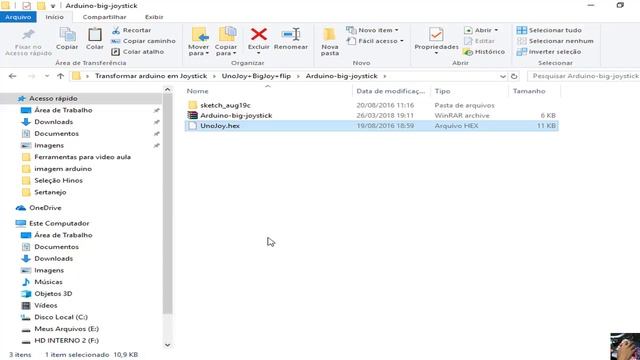Select Acesso rápido in navigation pane
This screenshot has height=360, width=640.
(x=53, y=98)
